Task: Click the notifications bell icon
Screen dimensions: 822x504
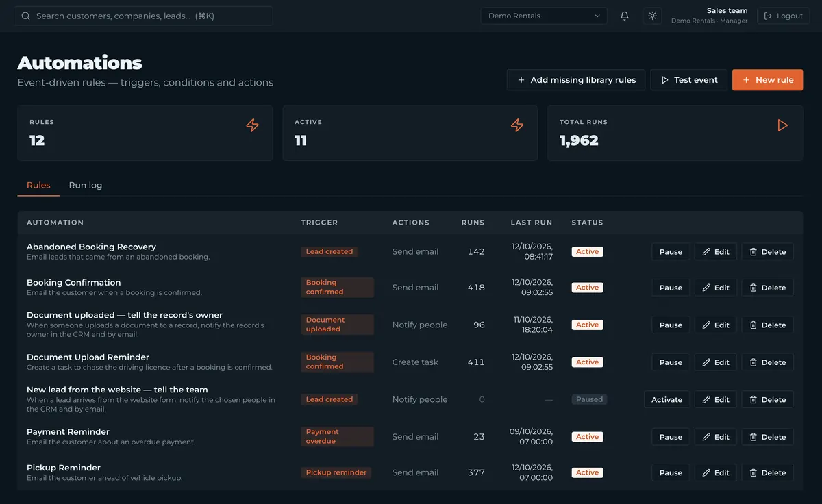Action: pos(625,16)
